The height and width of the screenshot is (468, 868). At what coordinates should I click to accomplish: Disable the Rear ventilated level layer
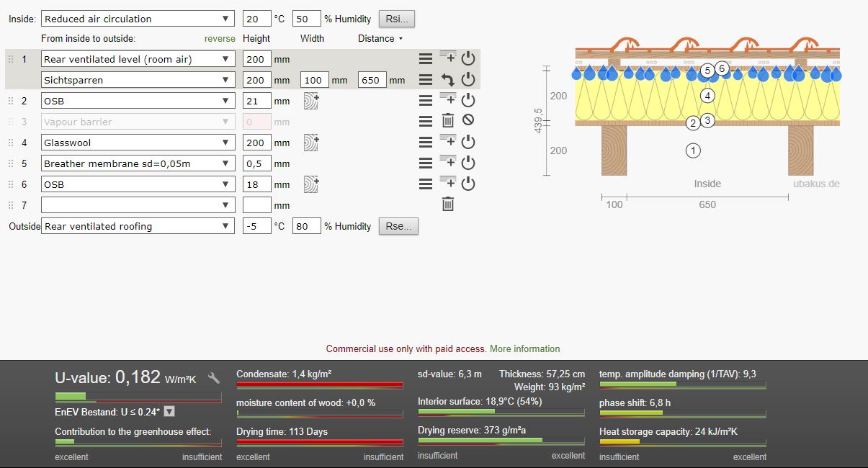point(468,59)
